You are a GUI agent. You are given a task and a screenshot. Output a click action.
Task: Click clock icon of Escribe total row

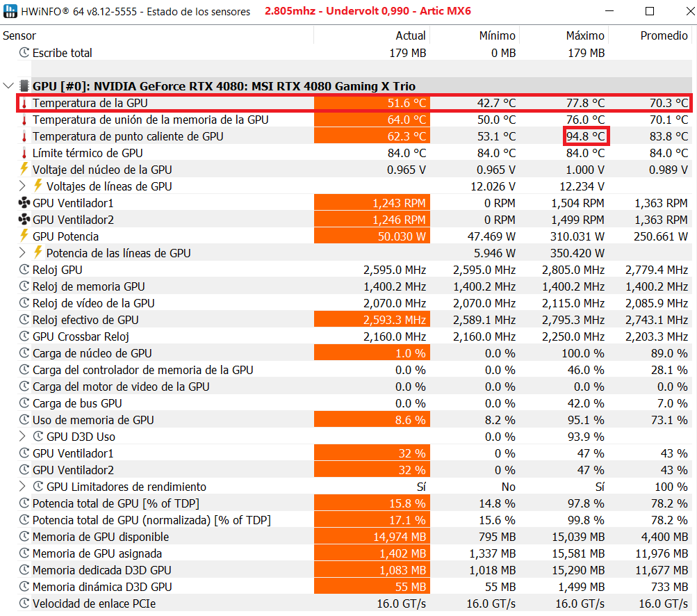coord(24,52)
